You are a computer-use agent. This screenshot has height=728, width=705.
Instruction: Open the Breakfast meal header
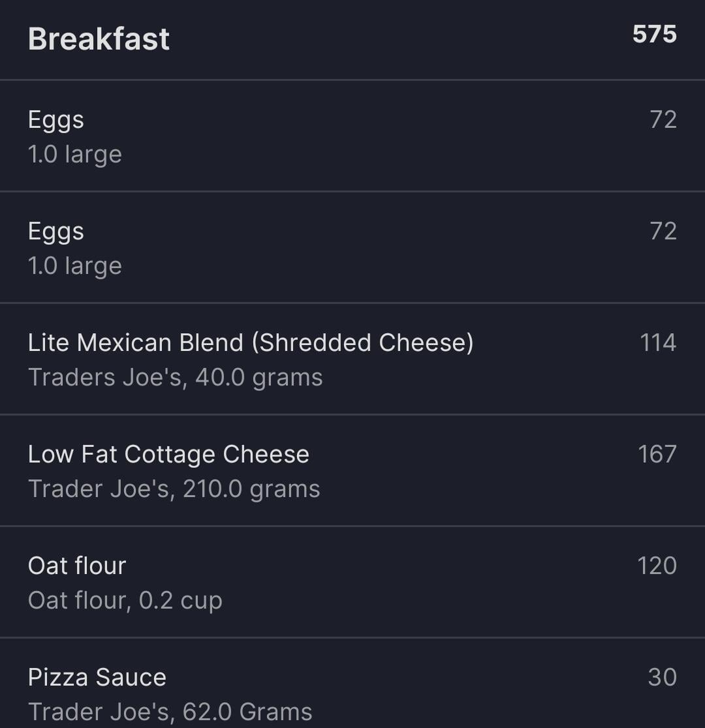[x=352, y=39]
